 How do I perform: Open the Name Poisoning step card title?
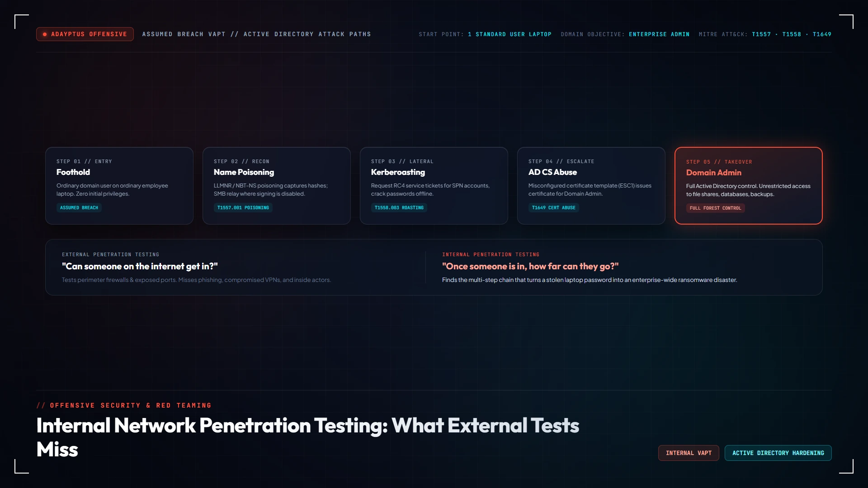[x=244, y=172]
